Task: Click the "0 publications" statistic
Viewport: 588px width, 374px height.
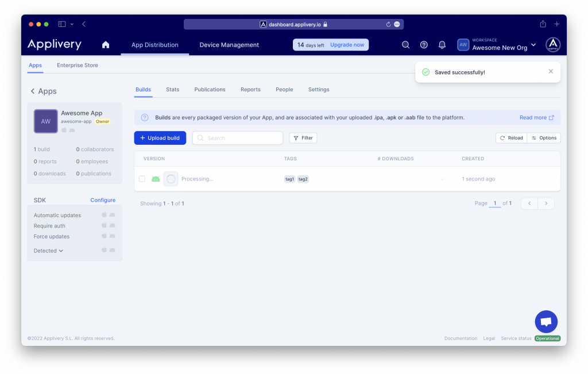Action: pyautogui.click(x=94, y=173)
